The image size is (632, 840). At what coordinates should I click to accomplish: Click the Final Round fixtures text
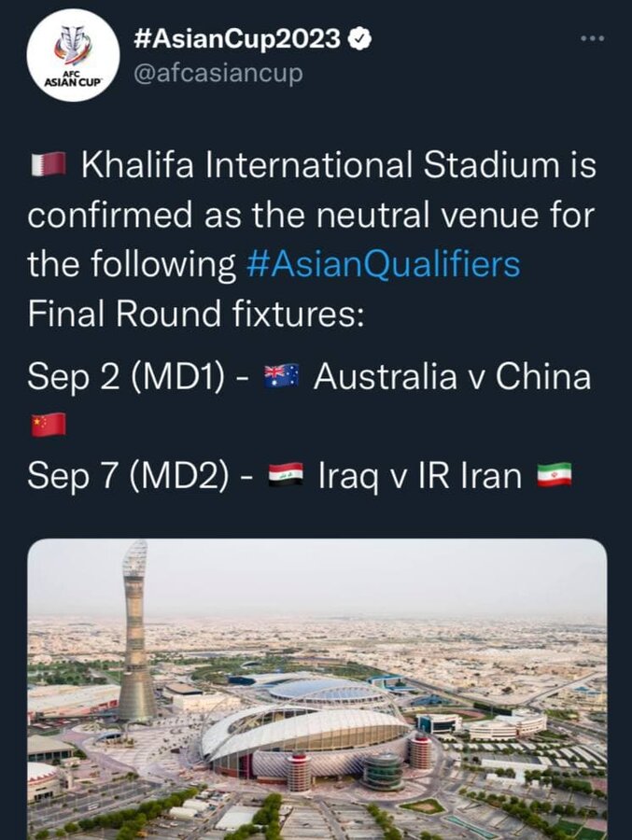201,313
